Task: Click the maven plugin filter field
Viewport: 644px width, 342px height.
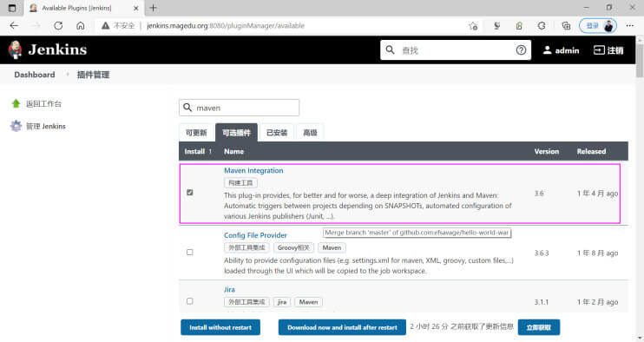Action: 239,108
